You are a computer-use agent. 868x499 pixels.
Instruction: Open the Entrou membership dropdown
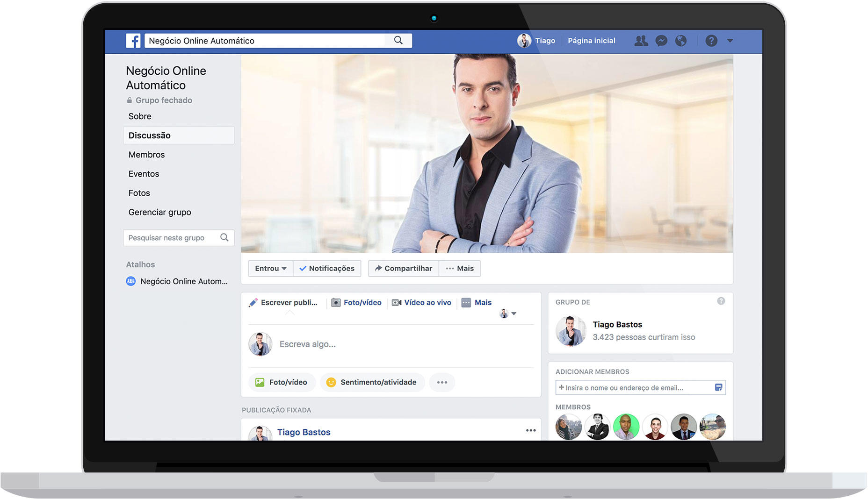270,268
